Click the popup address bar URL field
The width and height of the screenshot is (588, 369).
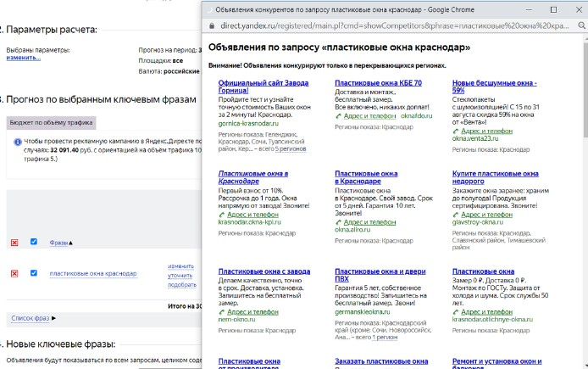point(395,25)
